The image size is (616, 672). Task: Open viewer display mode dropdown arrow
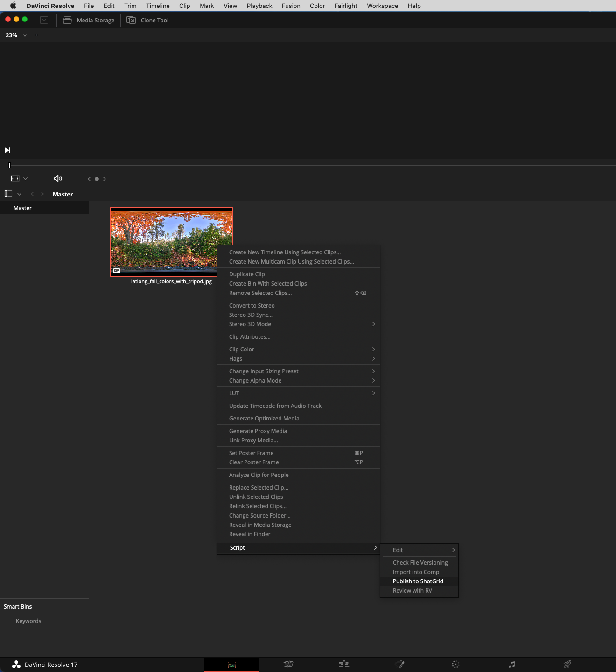[25, 179]
